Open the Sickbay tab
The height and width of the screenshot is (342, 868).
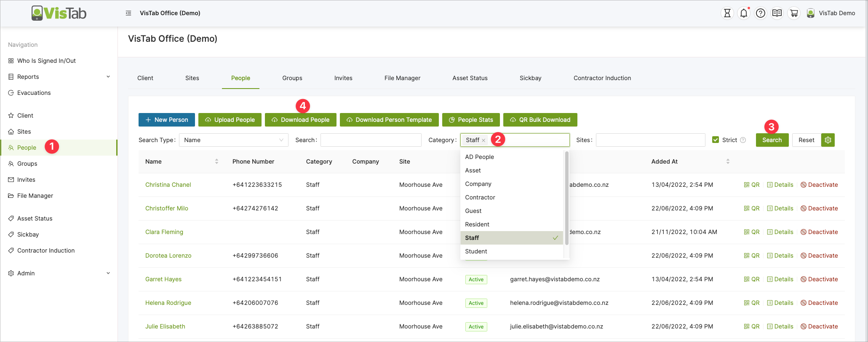[530, 78]
